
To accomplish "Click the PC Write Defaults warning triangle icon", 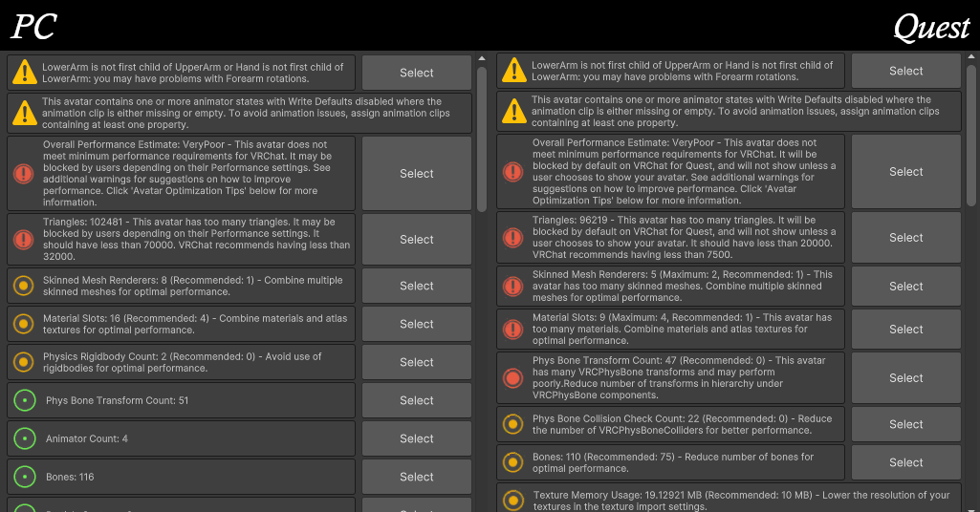I will tap(25, 113).
